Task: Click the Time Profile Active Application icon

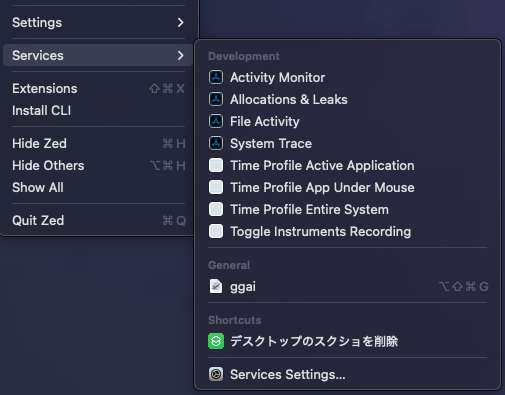Action: click(x=216, y=165)
